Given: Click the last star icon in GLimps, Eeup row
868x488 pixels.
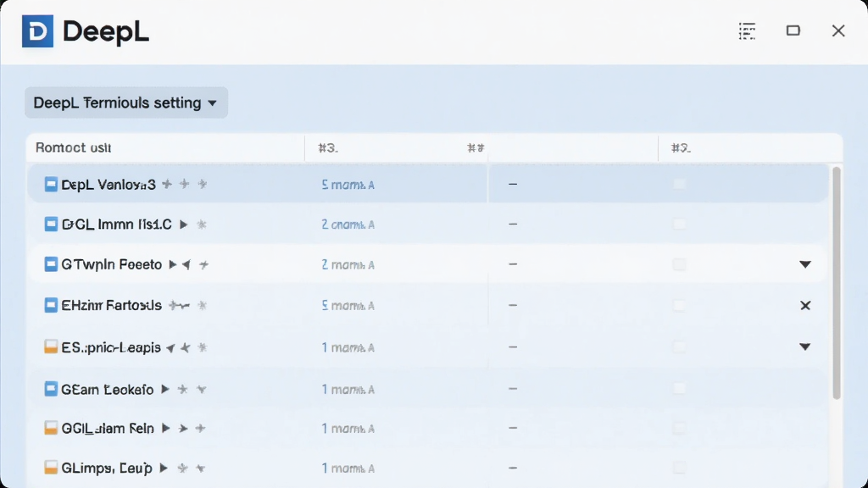Looking at the screenshot, I should [x=200, y=468].
